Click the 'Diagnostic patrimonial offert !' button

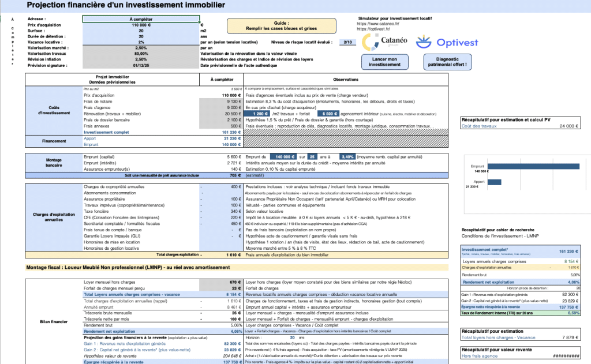coord(447,62)
